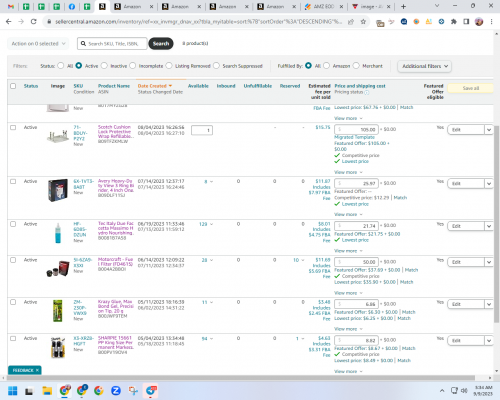Open the browser extensions puzzle icon
The width and height of the screenshot is (500, 400).
454,22
